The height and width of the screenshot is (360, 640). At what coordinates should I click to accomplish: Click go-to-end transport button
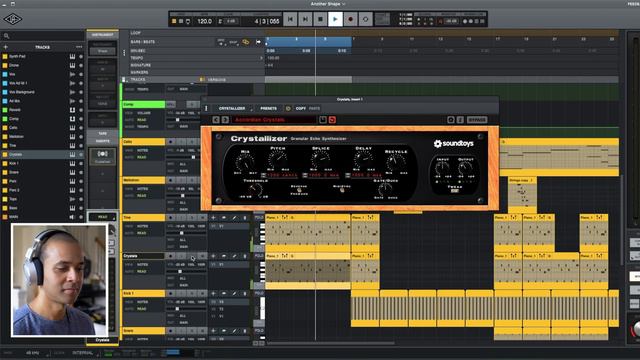pyautogui.click(x=305, y=19)
